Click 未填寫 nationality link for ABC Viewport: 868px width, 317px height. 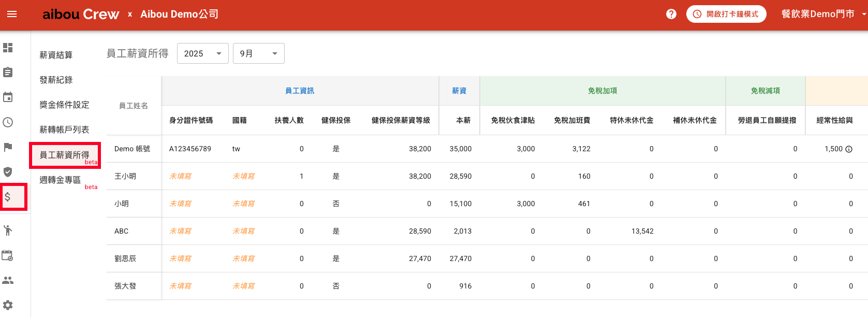tap(243, 231)
